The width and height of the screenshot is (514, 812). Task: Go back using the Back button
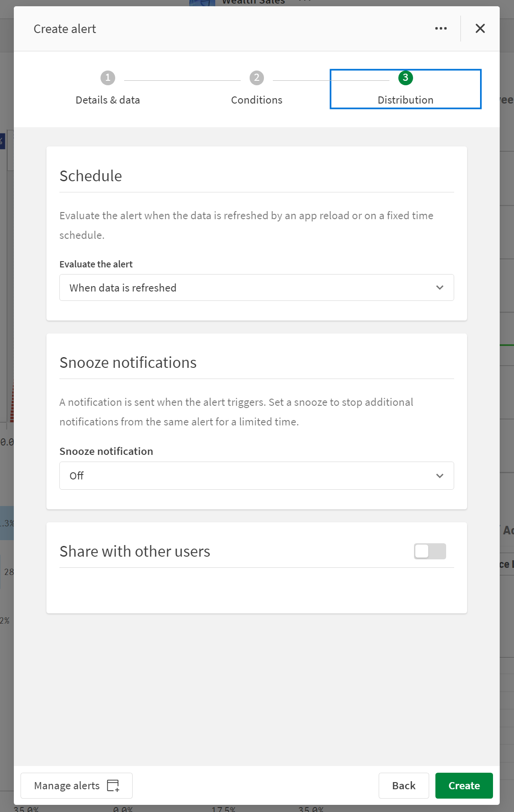(x=403, y=786)
